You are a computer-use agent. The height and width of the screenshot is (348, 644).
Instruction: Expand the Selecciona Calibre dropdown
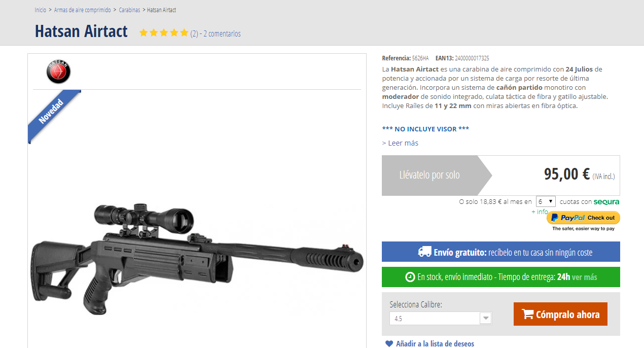(x=441, y=319)
